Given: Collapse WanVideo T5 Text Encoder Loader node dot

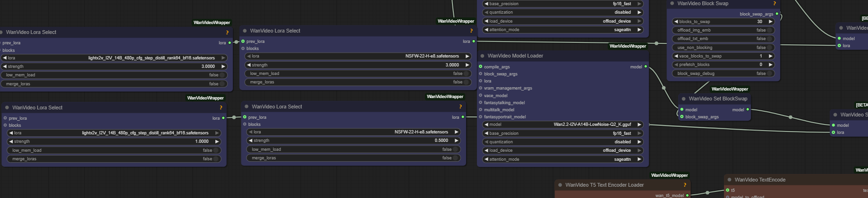Looking at the screenshot, I should click(560, 185).
